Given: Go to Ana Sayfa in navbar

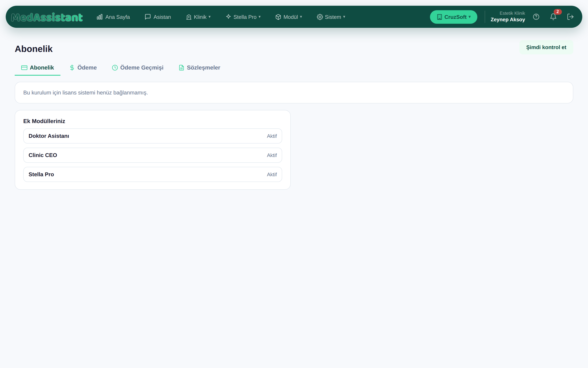Looking at the screenshot, I should pyautogui.click(x=113, y=17).
